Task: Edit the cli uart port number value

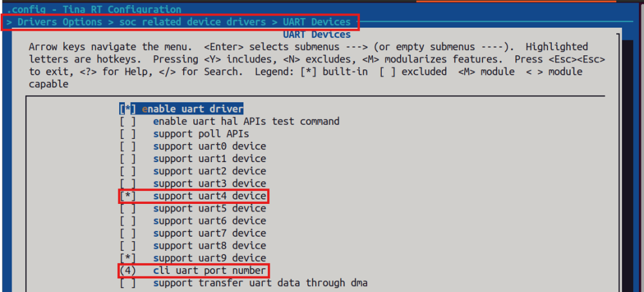Action: tap(128, 271)
